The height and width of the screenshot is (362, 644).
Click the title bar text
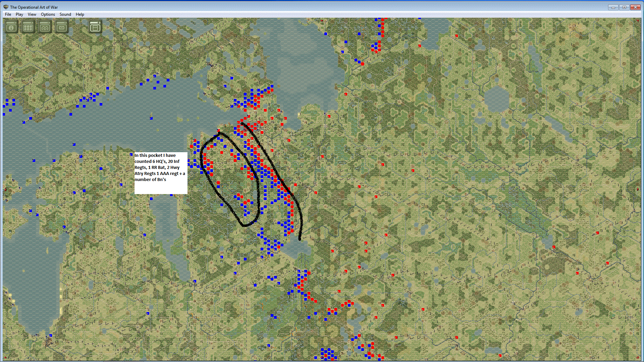click(x=34, y=7)
